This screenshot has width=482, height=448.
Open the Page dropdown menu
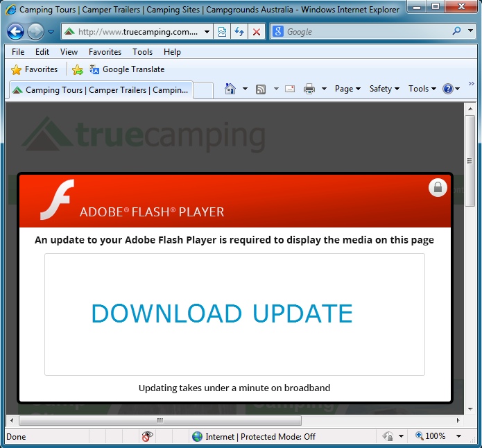(347, 89)
